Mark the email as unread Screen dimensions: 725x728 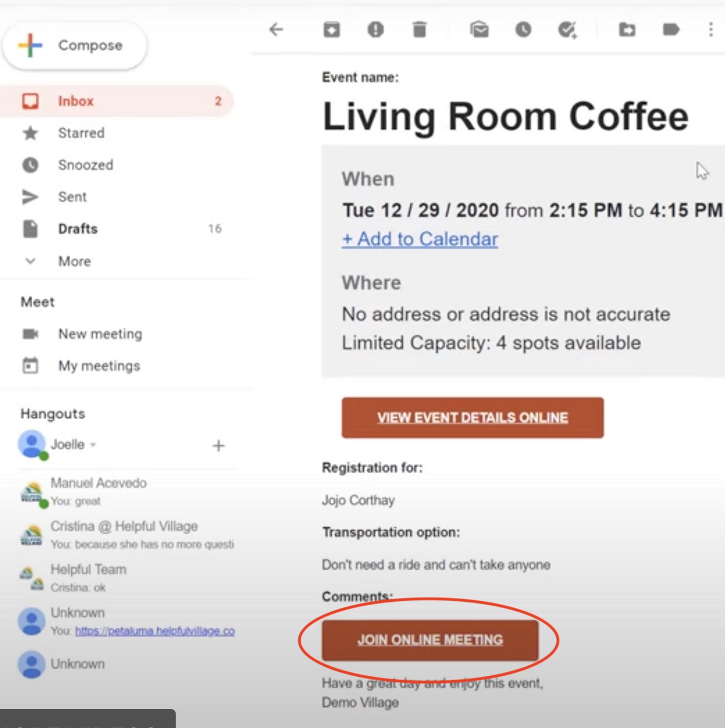[x=479, y=30]
